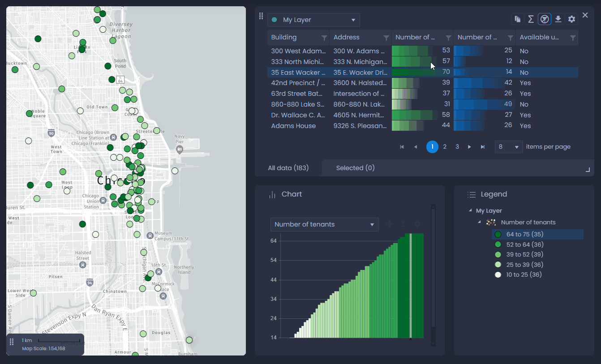Screen dimensions: 601x364
Task: Filter the Building column
Action: click(x=324, y=38)
